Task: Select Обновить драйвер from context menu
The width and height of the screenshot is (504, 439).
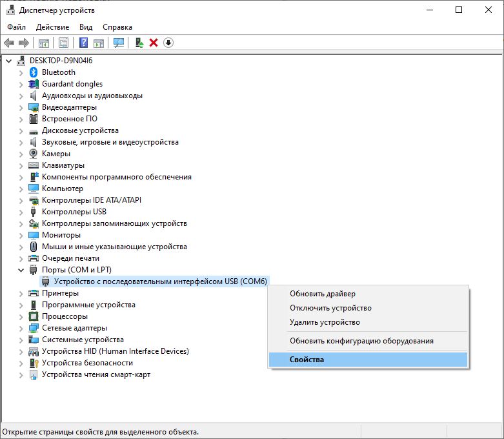Action: [x=322, y=294]
